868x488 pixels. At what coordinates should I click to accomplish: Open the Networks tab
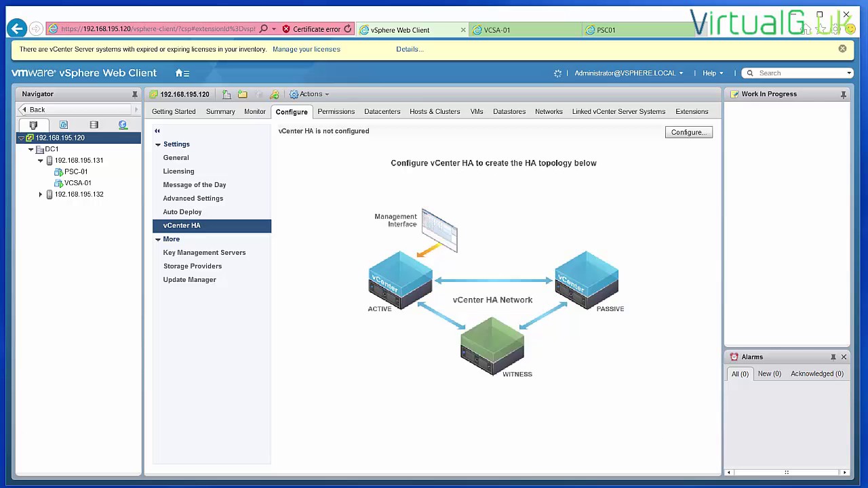[549, 112]
